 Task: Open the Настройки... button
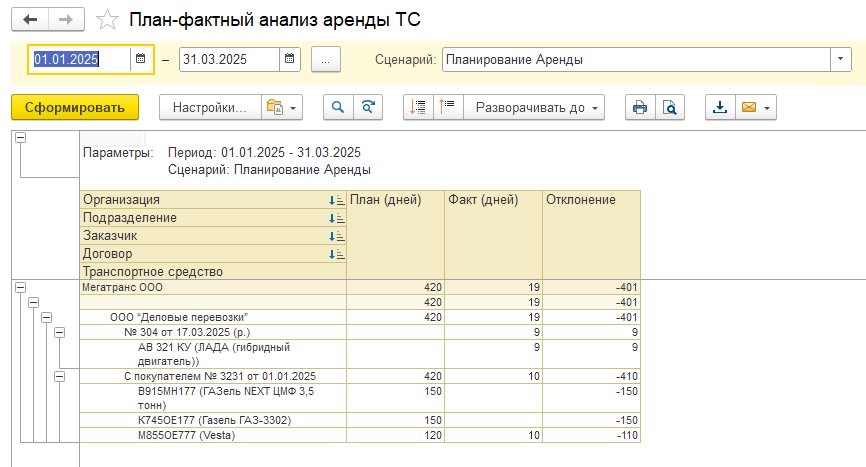(210, 107)
